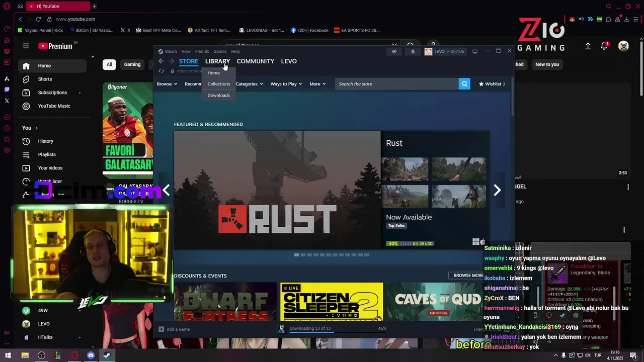Expand the Ways to Play dropdown

(x=286, y=84)
